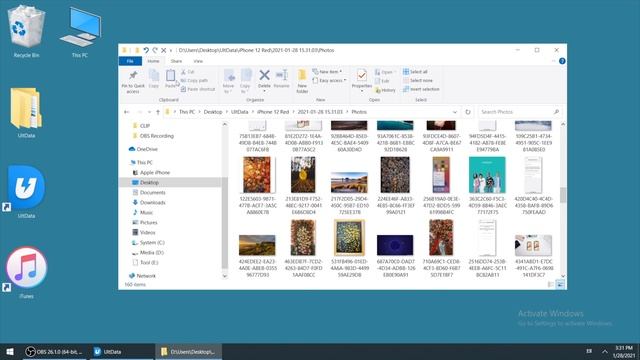This screenshot has width=640, height=360.
Task: Open the arrow below Delete
Action: coord(264,91)
